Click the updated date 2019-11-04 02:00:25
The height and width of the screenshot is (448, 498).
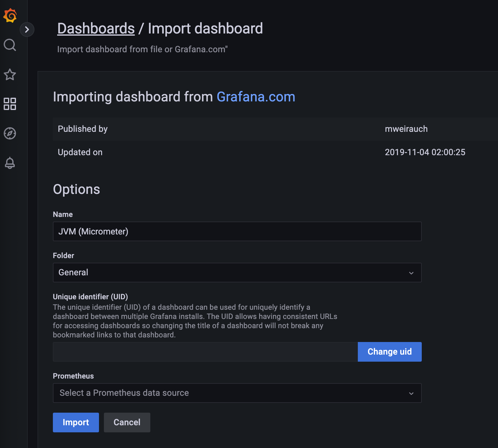tap(425, 152)
